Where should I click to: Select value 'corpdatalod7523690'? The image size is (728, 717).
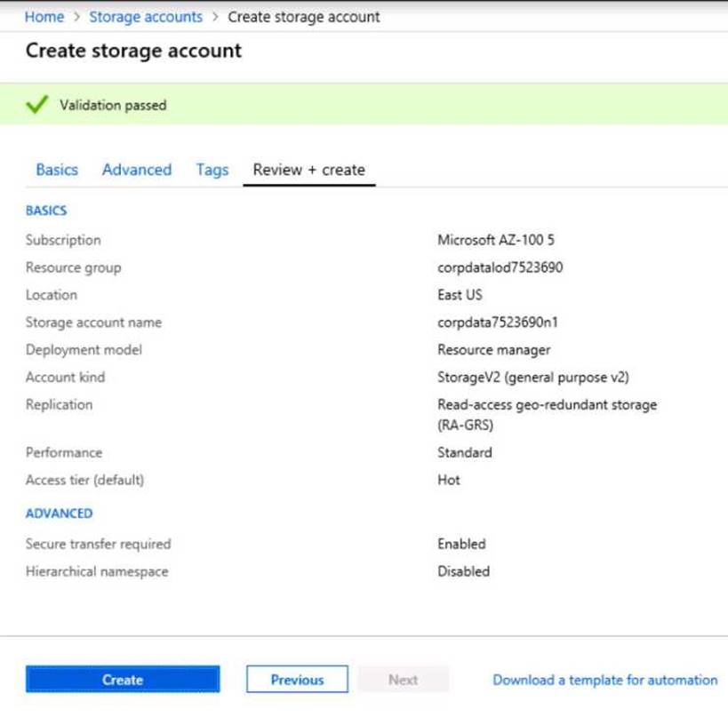click(x=500, y=267)
